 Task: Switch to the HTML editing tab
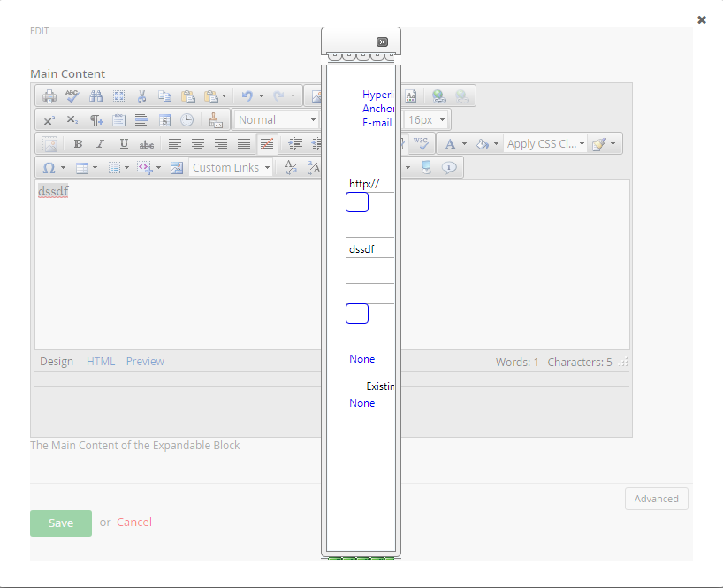(101, 362)
